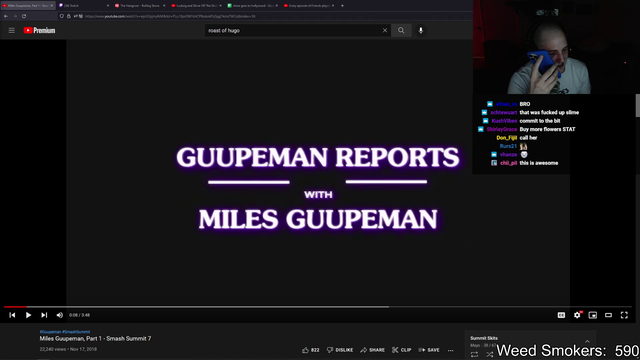Toggle loop playlist in Summit Skits panel
This screenshot has width=640, height=360.
(474, 355)
